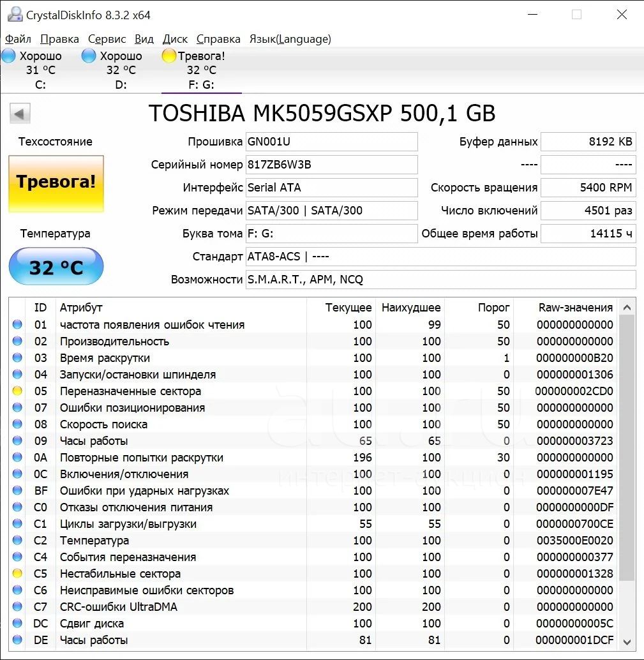Image resolution: width=644 pixels, height=660 pixels.
Task: Click the status dot for attribute 07
Action: (x=17, y=407)
